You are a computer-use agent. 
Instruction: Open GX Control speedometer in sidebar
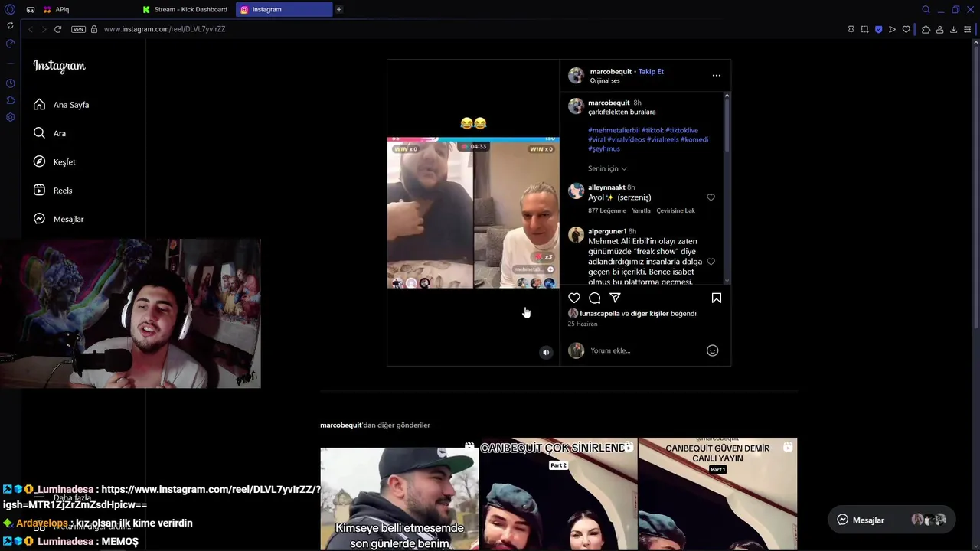pos(11,44)
